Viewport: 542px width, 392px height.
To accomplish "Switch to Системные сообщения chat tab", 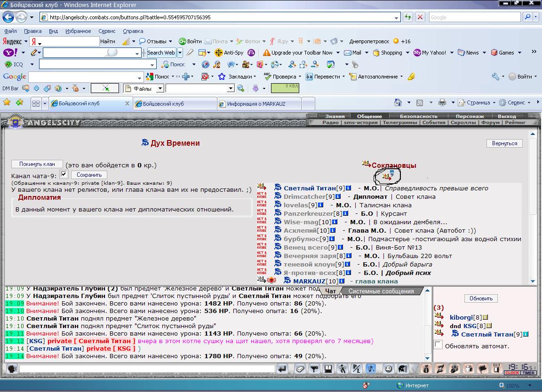I will (381, 291).
